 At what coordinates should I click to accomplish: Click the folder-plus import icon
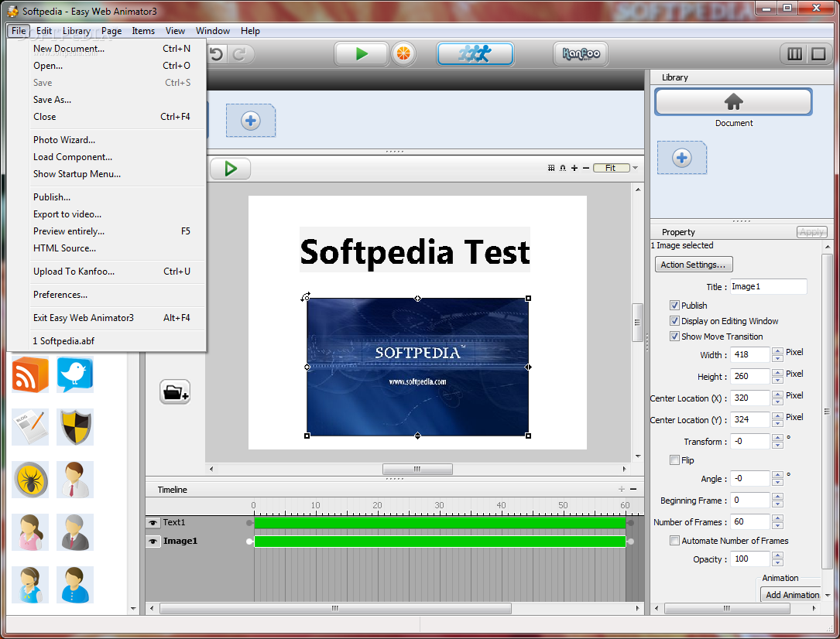[x=175, y=392]
